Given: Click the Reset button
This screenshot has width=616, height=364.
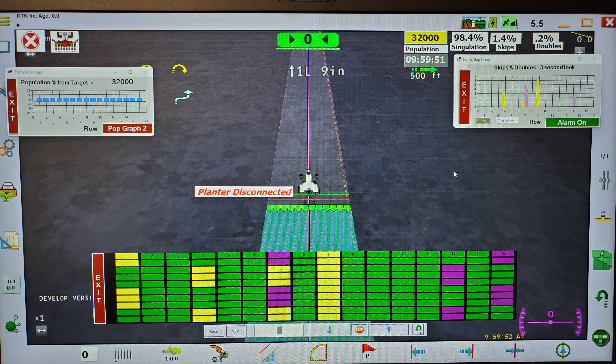Looking at the screenshot, I should click(214, 331).
